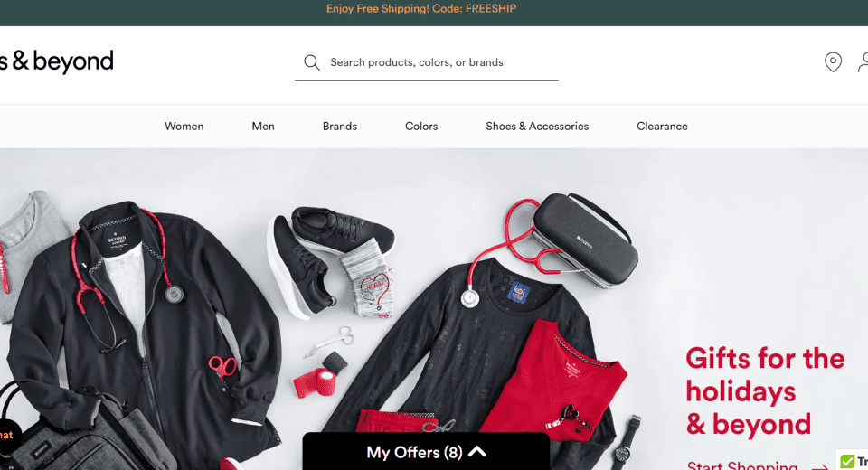Click the My Offers upward chevron

coord(477,452)
